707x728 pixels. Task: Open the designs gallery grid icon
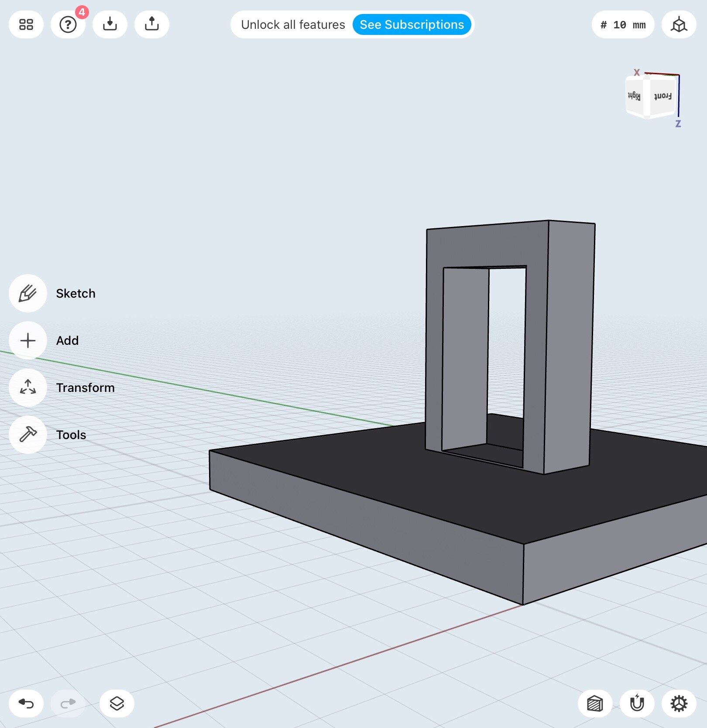click(26, 24)
